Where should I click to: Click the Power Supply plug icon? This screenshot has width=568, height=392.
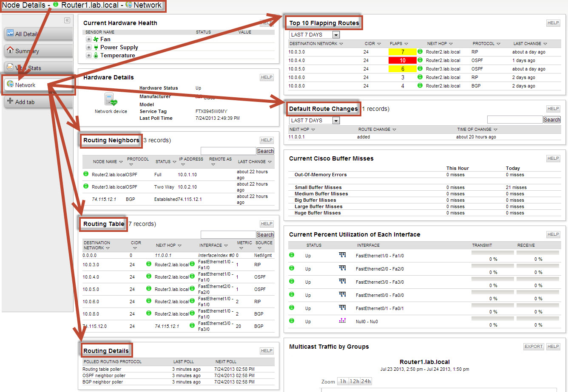(x=96, y=47)
